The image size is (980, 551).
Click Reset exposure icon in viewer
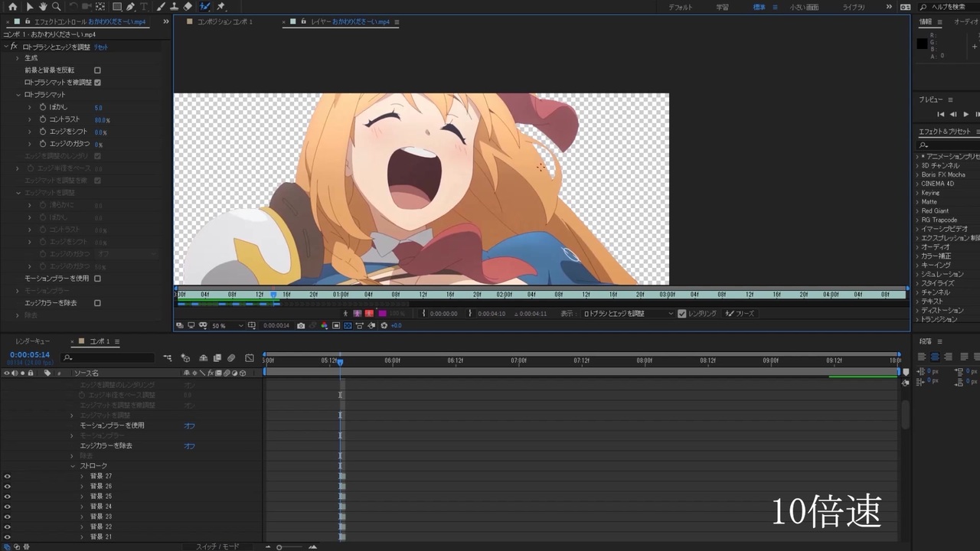[x=384, y=325]
